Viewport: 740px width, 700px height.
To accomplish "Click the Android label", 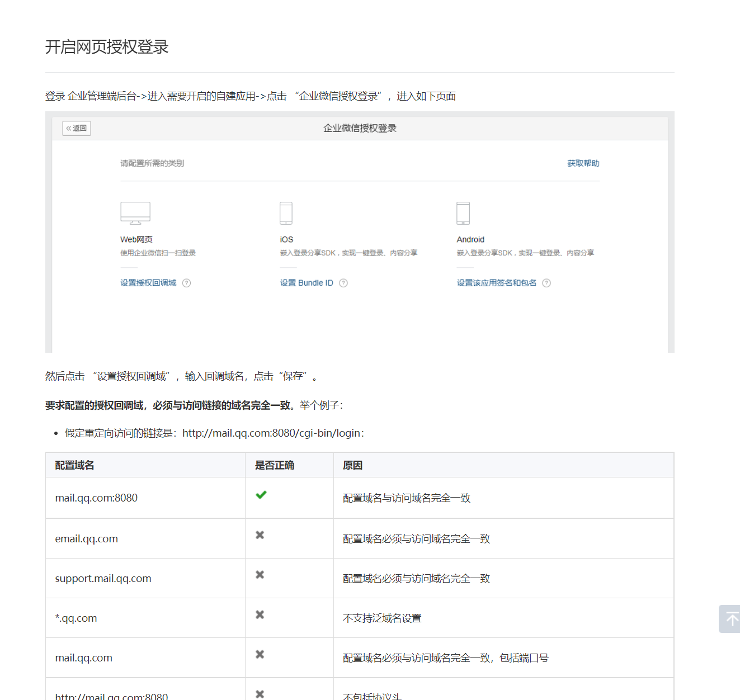I will click(470, 239).
